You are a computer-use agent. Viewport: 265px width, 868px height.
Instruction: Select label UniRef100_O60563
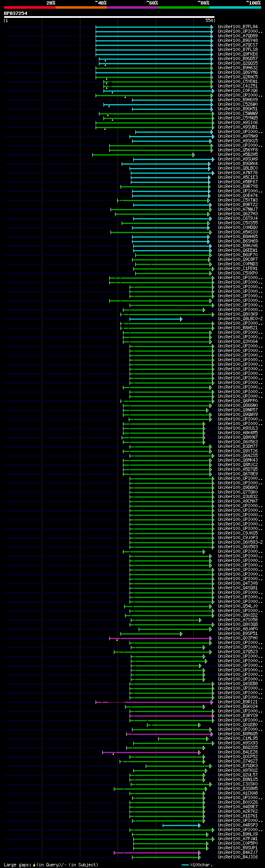pos(238,442)
